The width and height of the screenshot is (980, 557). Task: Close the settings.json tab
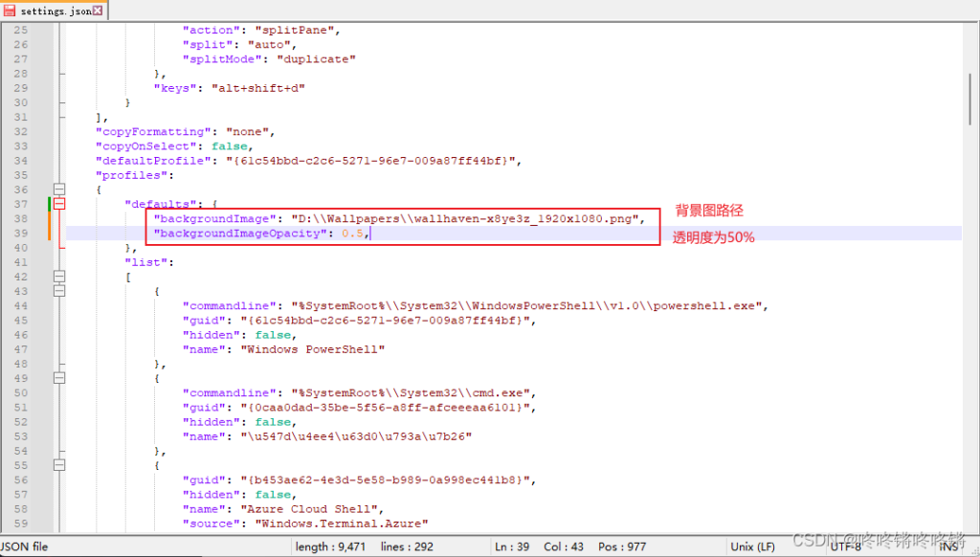click(98, 11)
